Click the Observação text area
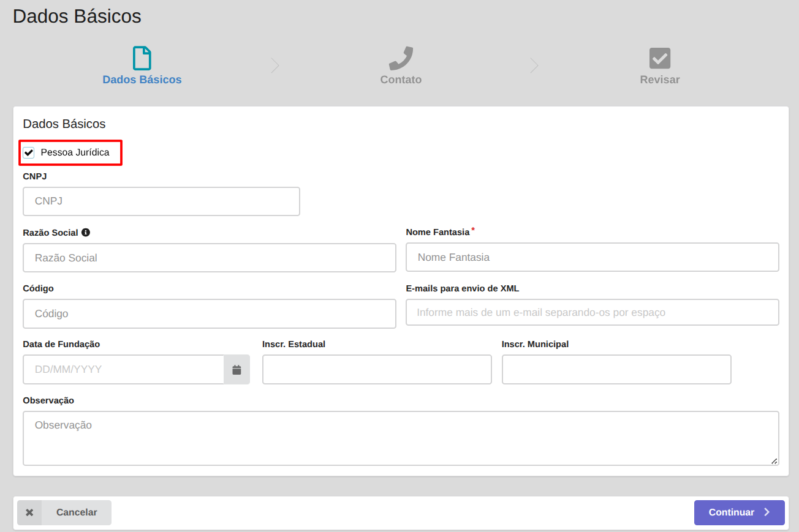 pos(401,438)
